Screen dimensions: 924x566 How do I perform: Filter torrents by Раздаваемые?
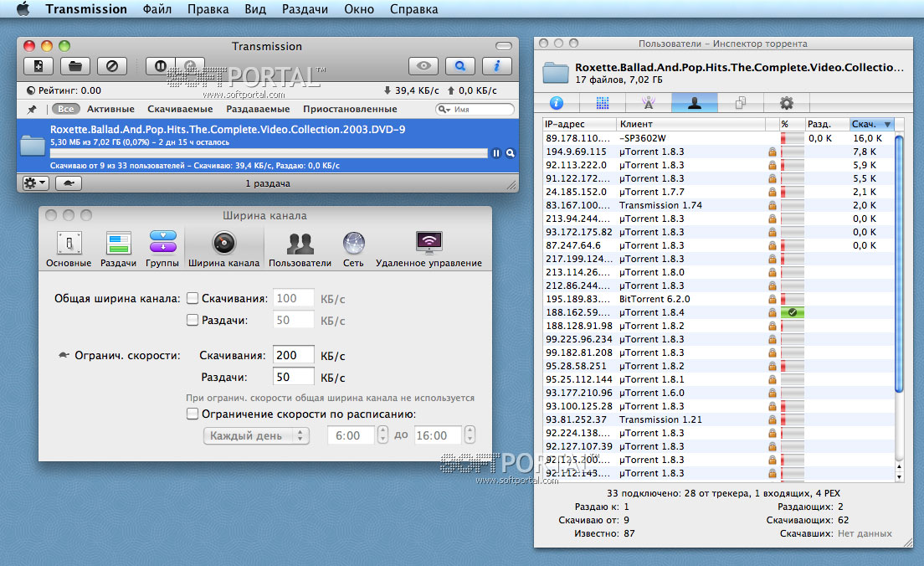258,109
